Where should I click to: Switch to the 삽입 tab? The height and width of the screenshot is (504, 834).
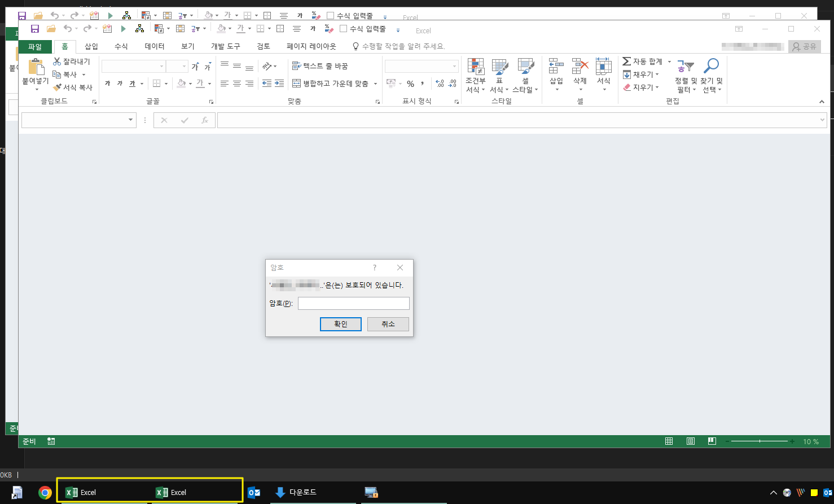pyautogui.click(x=91, y=46)
